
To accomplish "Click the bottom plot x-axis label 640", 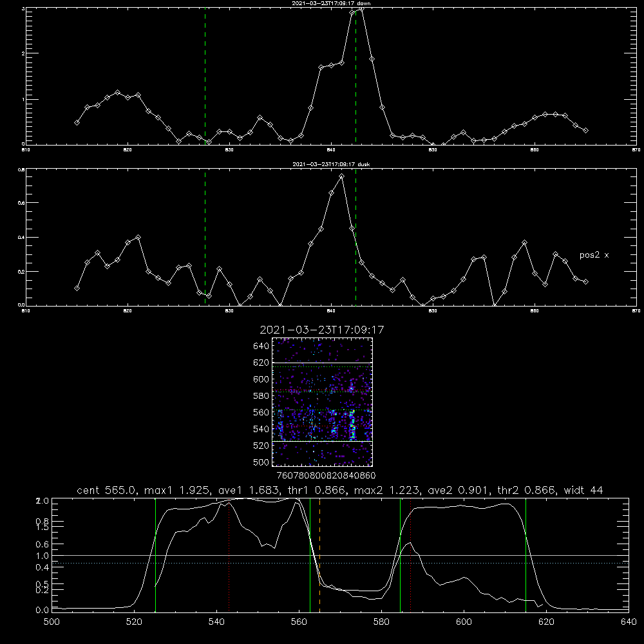I will pyautogui.click(x=629, y=622).
